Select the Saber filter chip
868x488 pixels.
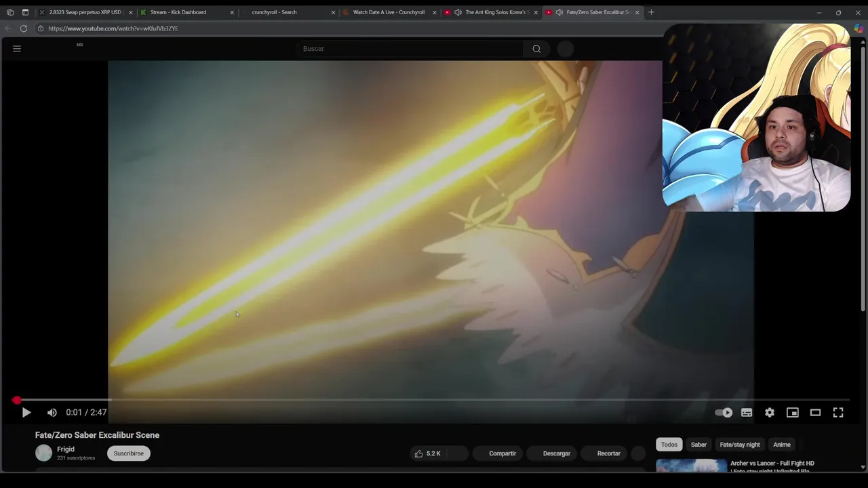point(698,445)
